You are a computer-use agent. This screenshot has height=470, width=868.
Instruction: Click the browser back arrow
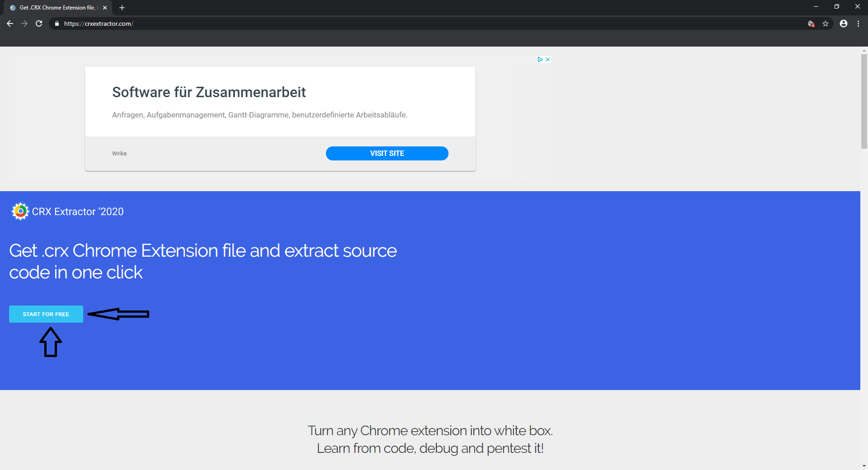click(x=10, y=23)
